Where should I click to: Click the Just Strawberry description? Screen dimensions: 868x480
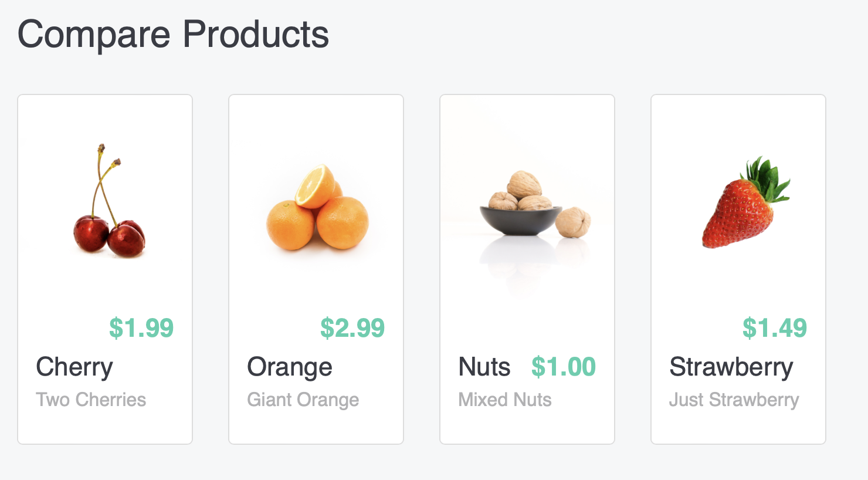tap(734, 400)
